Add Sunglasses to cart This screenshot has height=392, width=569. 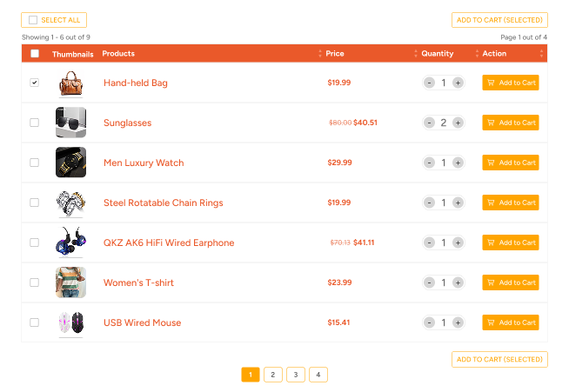(511, 123)
